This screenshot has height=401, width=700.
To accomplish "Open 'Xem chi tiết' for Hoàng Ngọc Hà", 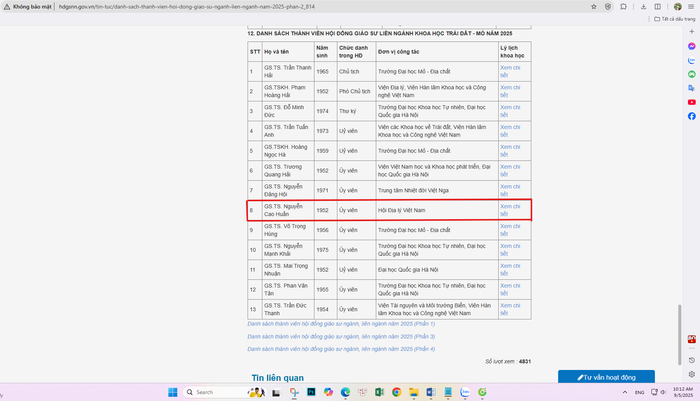I will point(510,151).
